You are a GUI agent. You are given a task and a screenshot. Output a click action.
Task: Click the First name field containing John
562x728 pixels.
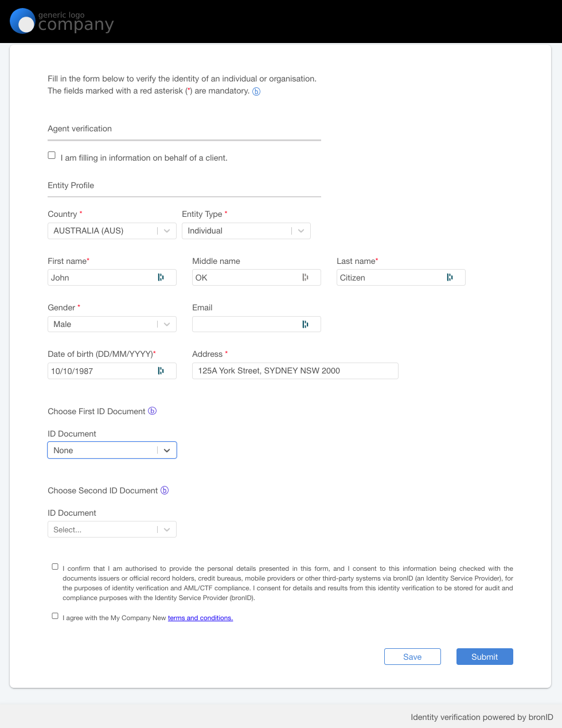[x=112, y=278]
